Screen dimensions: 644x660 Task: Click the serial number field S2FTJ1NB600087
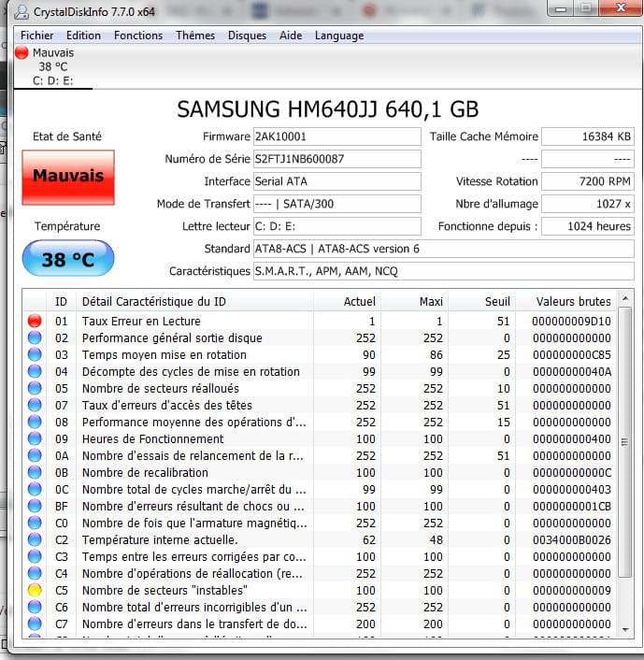(337, 159)
